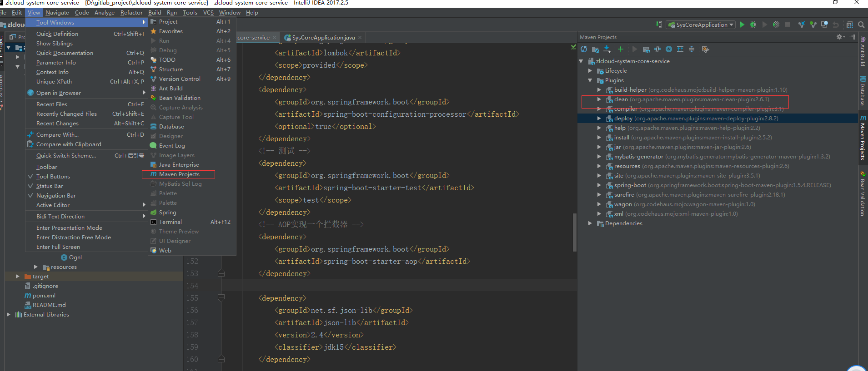Open VCS Show History icon
868x371 pixels.
click(824, 25)
